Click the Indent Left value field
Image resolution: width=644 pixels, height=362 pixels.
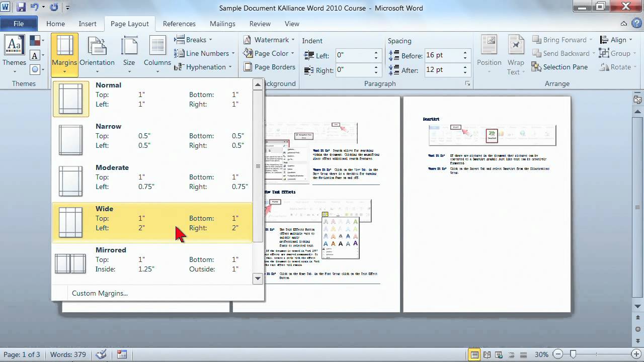354,55
